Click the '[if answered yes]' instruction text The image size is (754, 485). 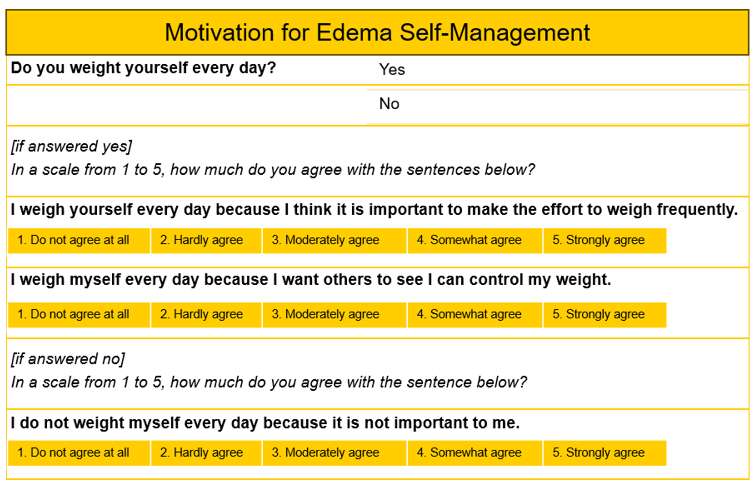point(71,147)
